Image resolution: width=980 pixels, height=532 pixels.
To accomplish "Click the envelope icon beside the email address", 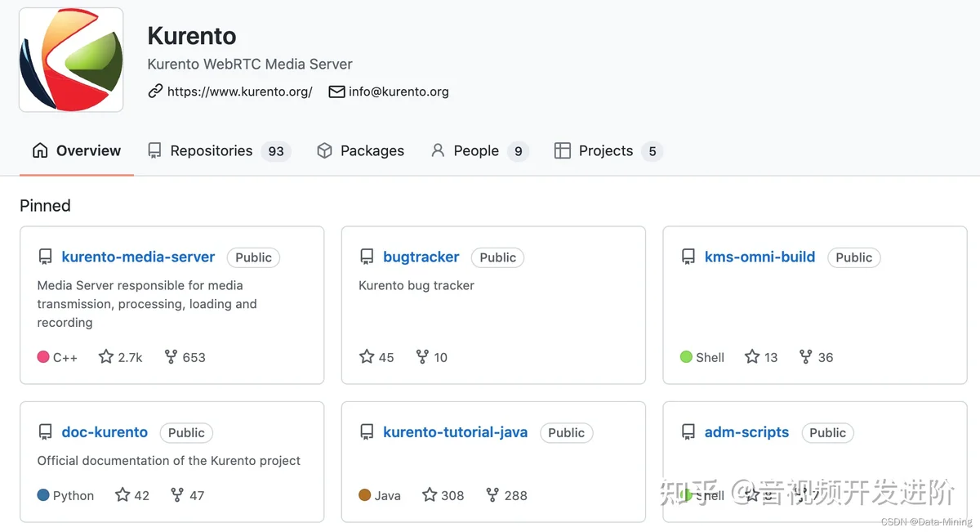I will (x=336, y=92).
